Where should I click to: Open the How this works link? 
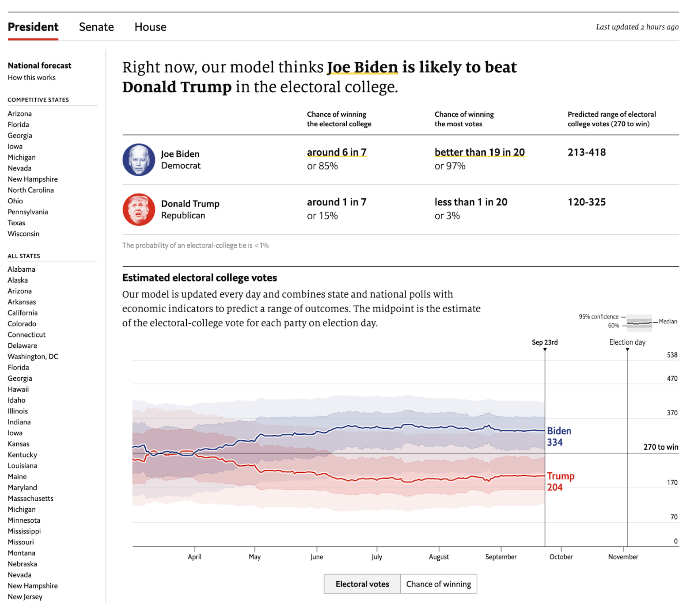(x=32, y=77)
